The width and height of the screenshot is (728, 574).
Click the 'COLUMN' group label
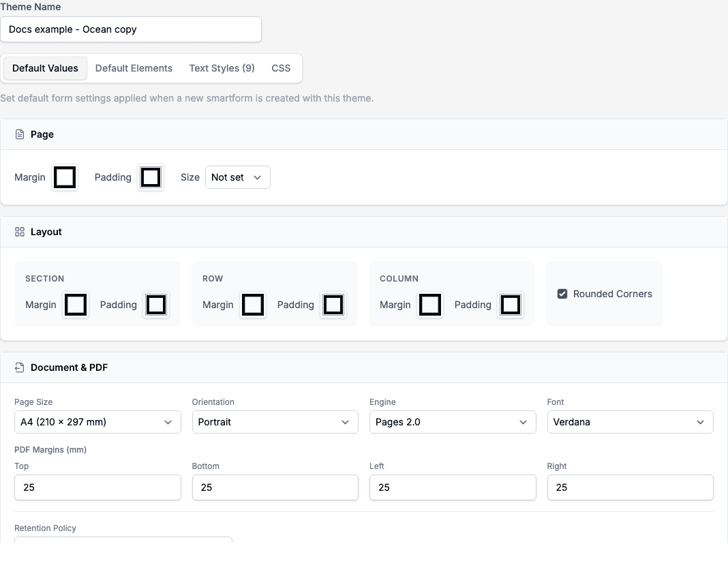click(x=399, y=279)
